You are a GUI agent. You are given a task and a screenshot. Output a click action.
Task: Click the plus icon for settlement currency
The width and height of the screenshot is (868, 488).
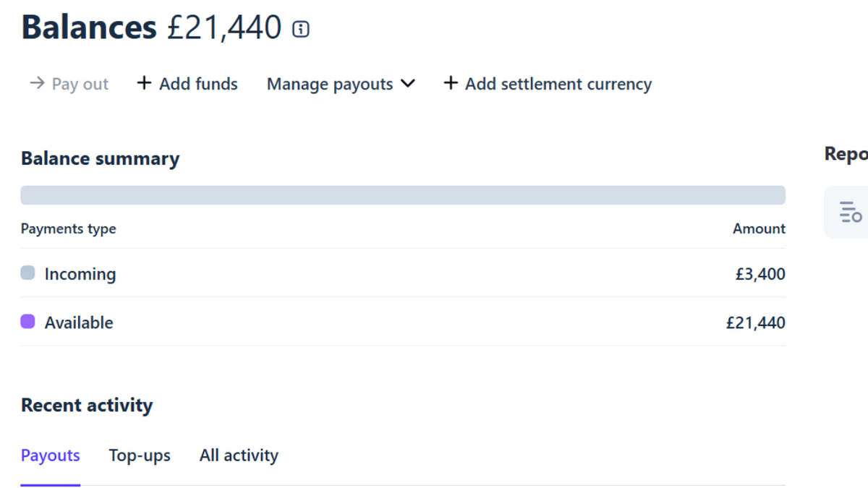451,84
